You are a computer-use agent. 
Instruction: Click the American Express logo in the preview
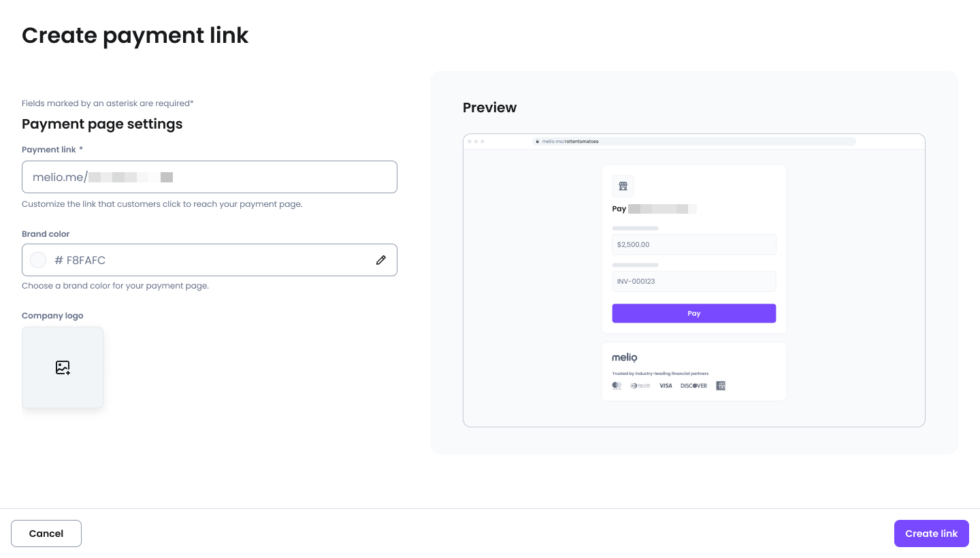[x=721, y=386]
